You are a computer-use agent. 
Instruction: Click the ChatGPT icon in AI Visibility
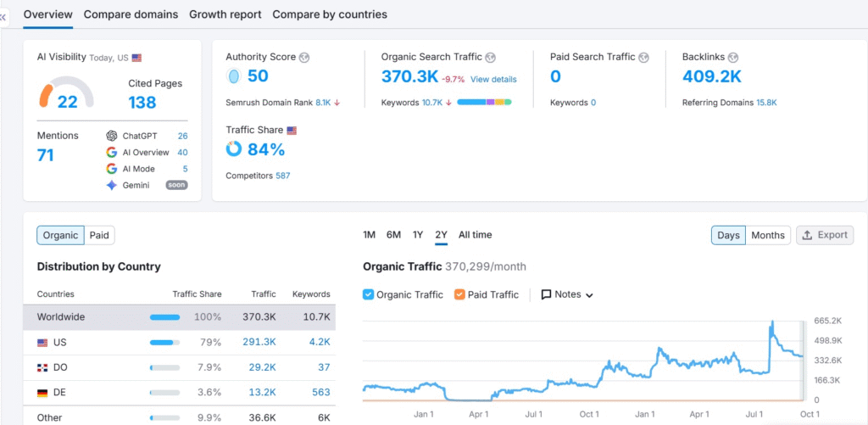click(112, 136)
